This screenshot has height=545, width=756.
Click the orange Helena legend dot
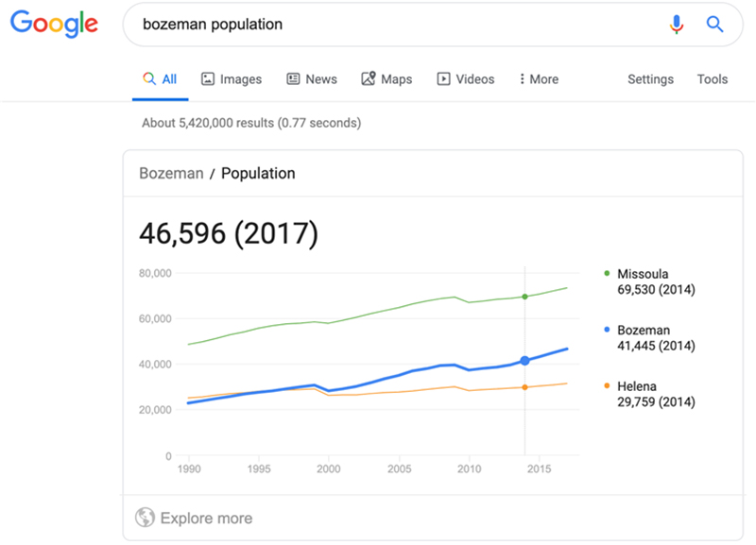pos(607,385)
